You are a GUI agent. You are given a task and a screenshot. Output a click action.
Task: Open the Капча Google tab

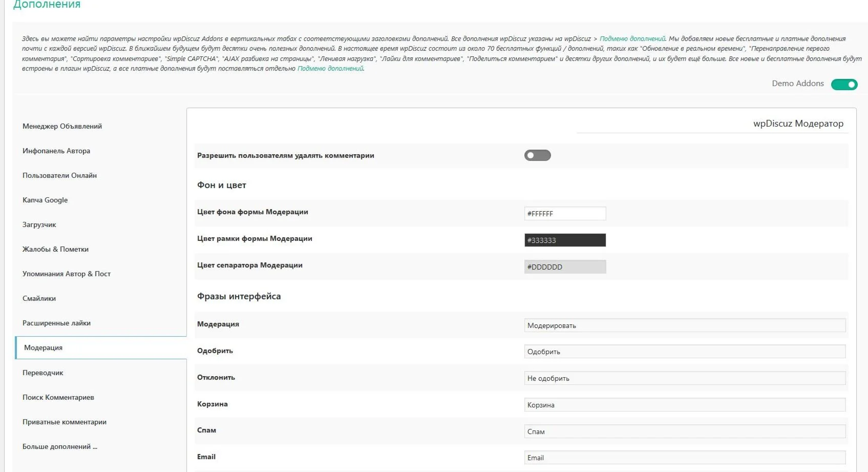coord(45,200)
